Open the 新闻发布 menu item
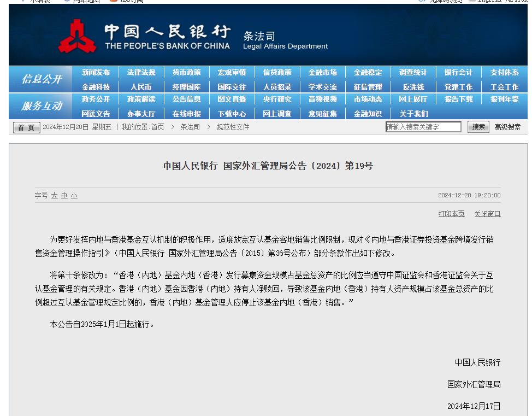 click(96, 72)
